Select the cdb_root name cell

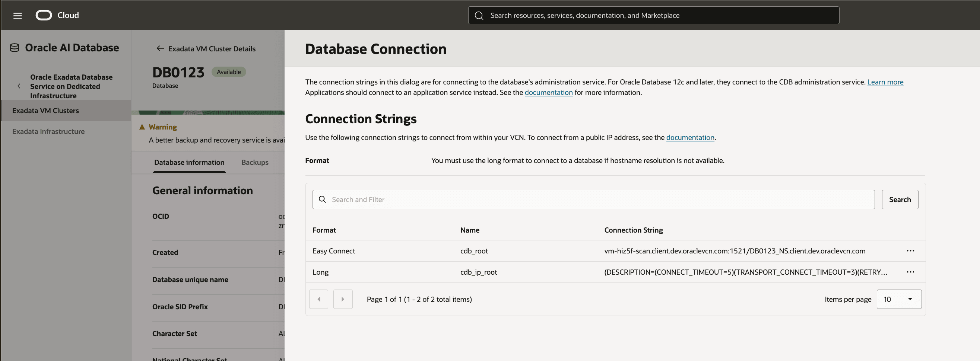pyautogui.click(x=474, y=251)
